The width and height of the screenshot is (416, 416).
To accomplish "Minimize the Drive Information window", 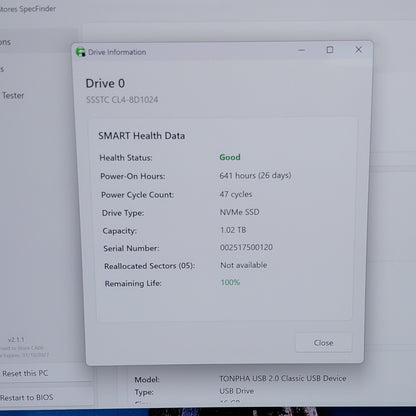I will 302,50.
